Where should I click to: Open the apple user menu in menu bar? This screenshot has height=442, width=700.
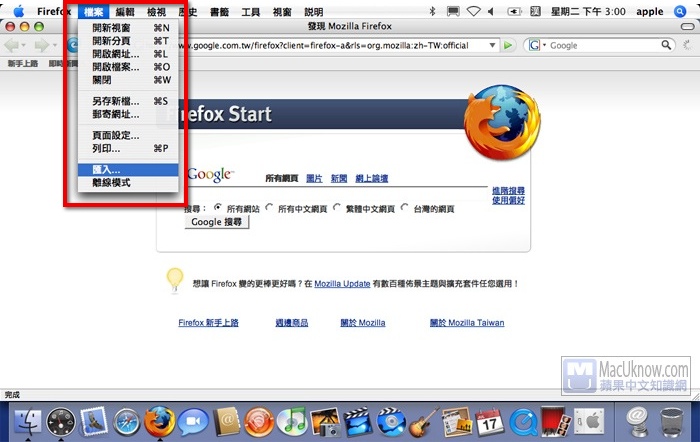click(x=650, y=12)
